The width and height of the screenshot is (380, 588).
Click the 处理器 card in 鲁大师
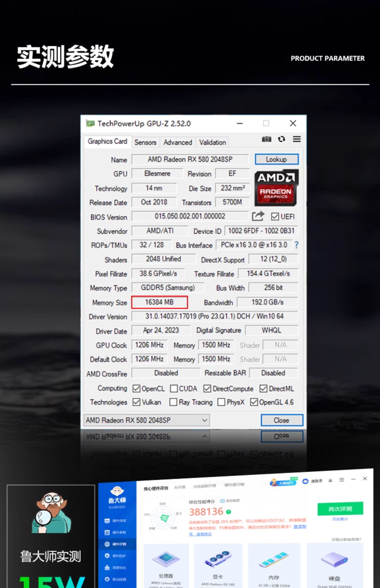tap(166, 566)
